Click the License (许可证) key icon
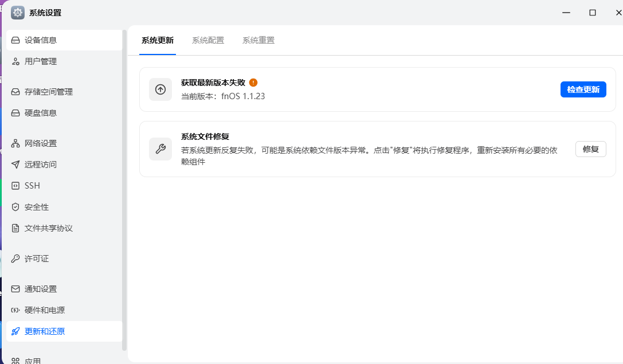Image resolution: width=623 pixels, height=364 pixels. tap(15, 259)
